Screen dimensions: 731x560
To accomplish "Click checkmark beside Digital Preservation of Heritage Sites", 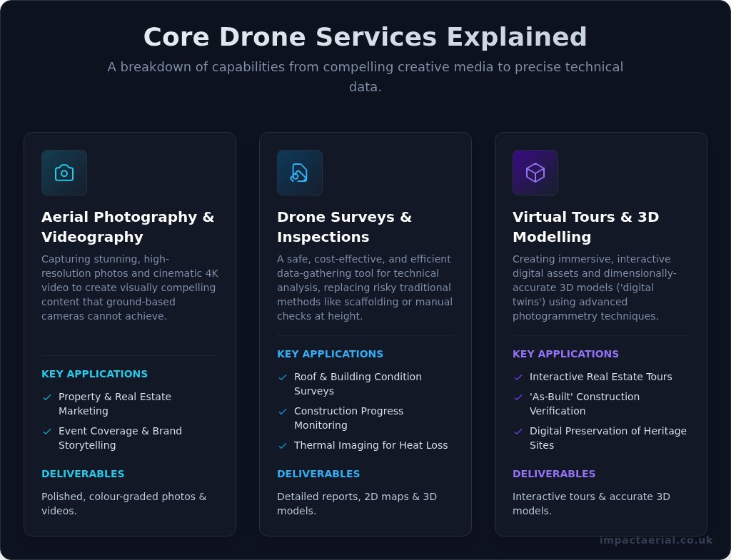I will [x=518, y=432].
